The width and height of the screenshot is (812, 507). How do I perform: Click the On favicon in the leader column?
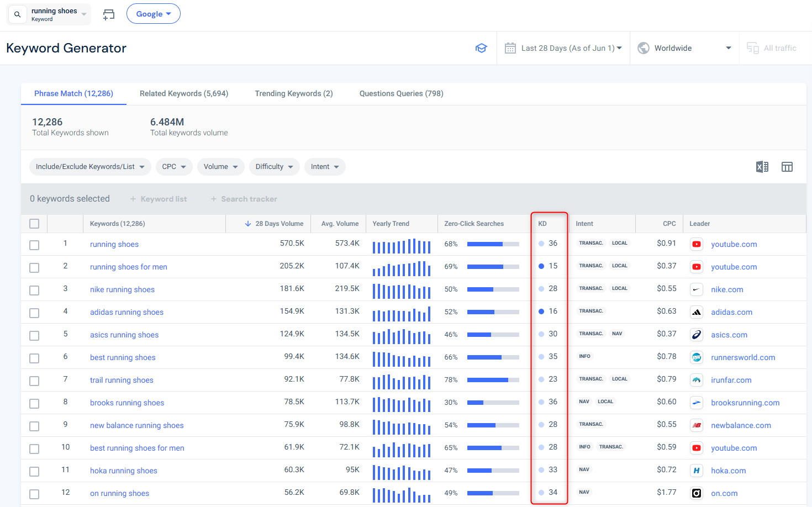(x=697, y=493)
